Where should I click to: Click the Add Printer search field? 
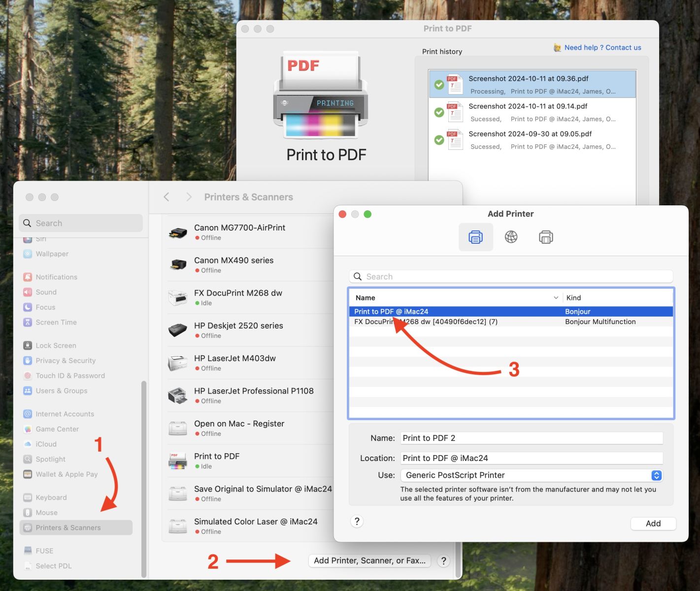coord(511,277)
